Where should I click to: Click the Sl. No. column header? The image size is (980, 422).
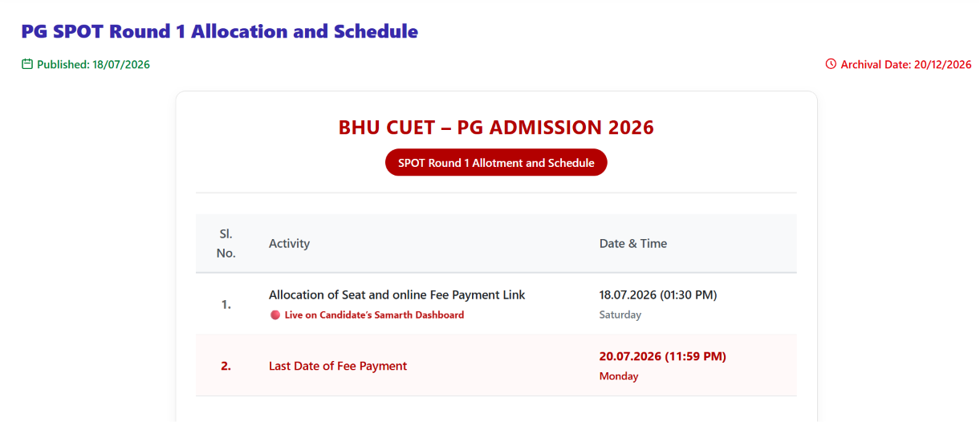pyautogui.click(x=226, y=243)
